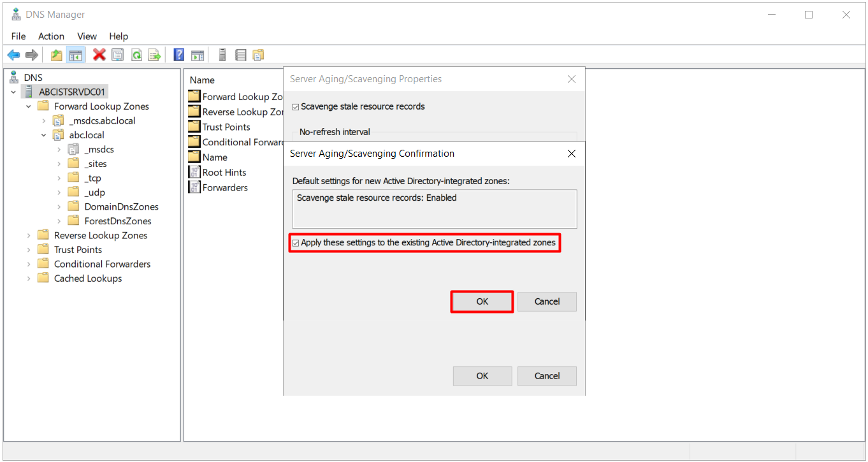Image resolution: width=868 pixels, height=462 pixels.
Task: Click the stacked documents icon in the toolbar
Action: pyautogui.click(x=258, y=55)
